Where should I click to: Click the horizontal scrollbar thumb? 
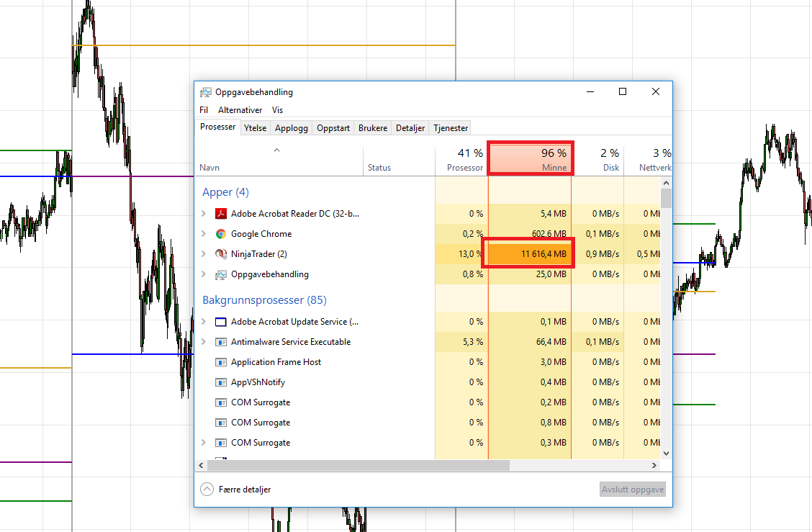point(358,465)
